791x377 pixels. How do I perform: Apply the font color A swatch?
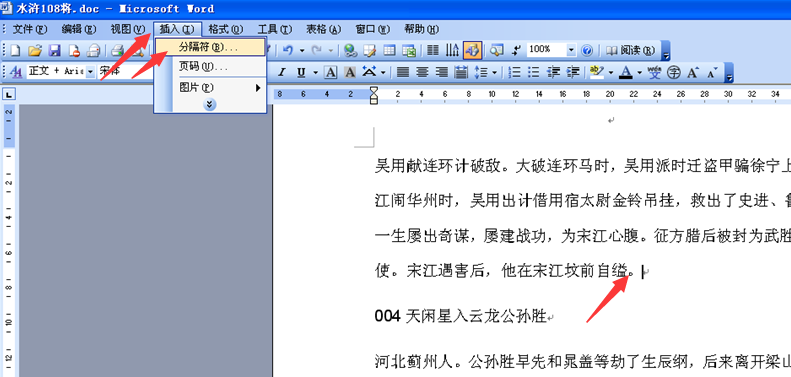[626, 72]
